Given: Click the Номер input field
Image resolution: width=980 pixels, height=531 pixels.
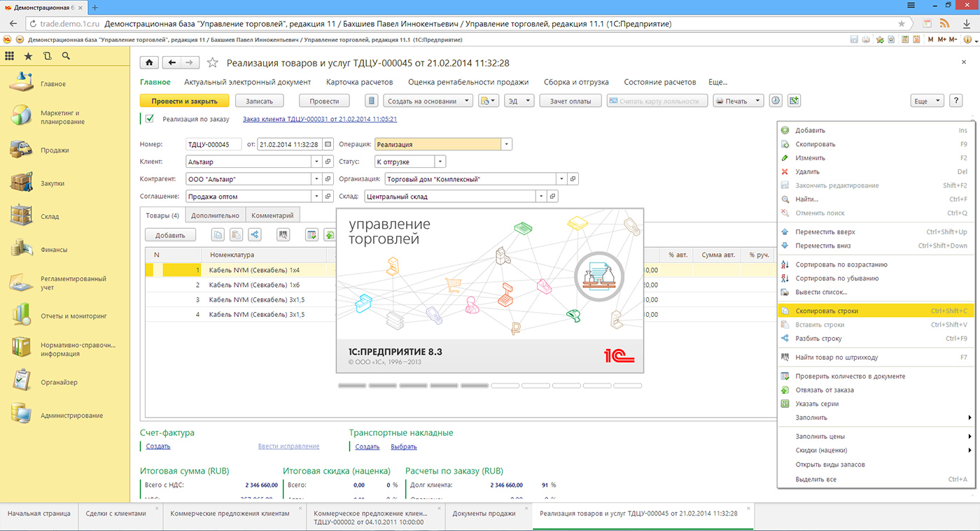Looking at the screenshot, I should pos(213,144).
